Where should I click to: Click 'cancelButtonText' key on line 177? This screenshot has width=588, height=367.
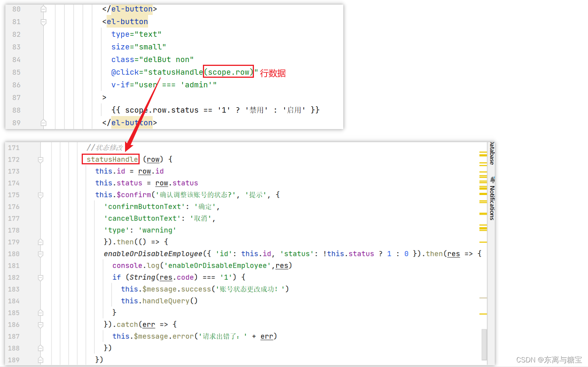(x=142, y=218)
